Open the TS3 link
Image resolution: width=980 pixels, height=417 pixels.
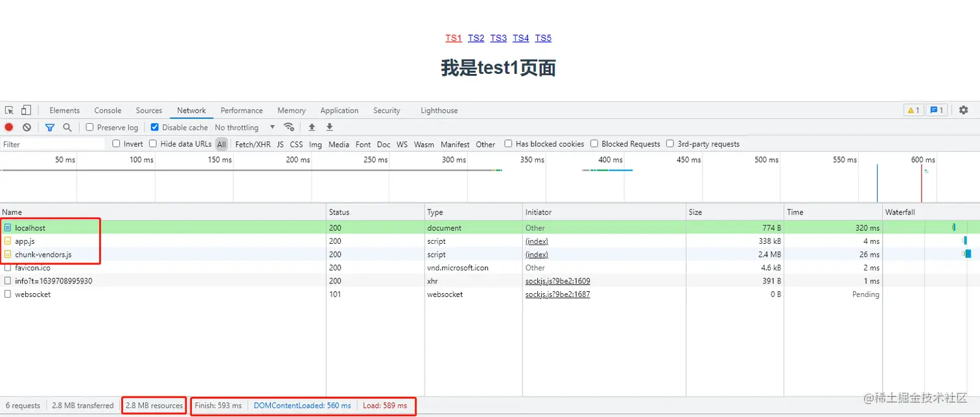[x=498, y=38]
